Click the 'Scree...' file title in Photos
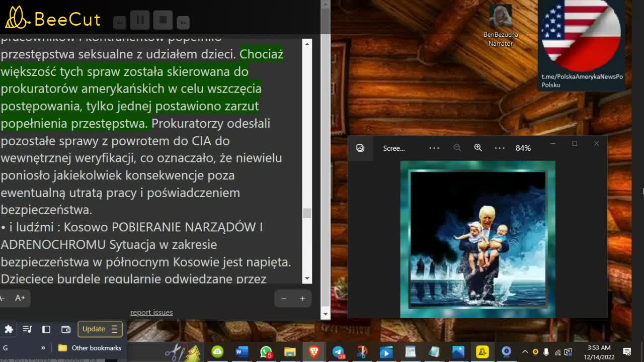Viewport: 644px width, 362px height. click(394, 148)
